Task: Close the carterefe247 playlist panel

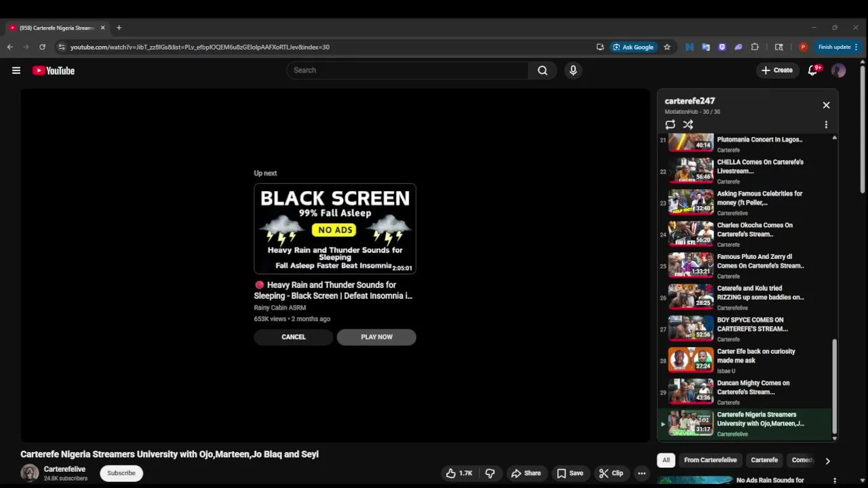Action: (826, 105)
